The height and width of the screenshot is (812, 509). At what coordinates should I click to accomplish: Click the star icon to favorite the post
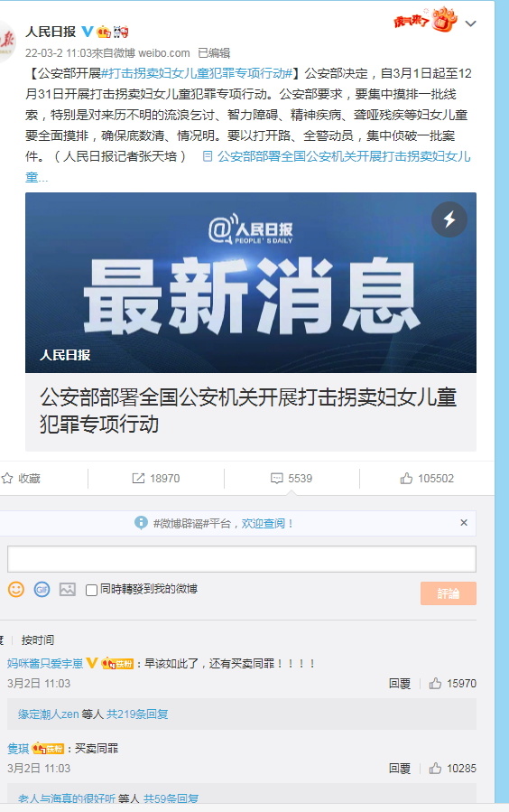[7, 478]
